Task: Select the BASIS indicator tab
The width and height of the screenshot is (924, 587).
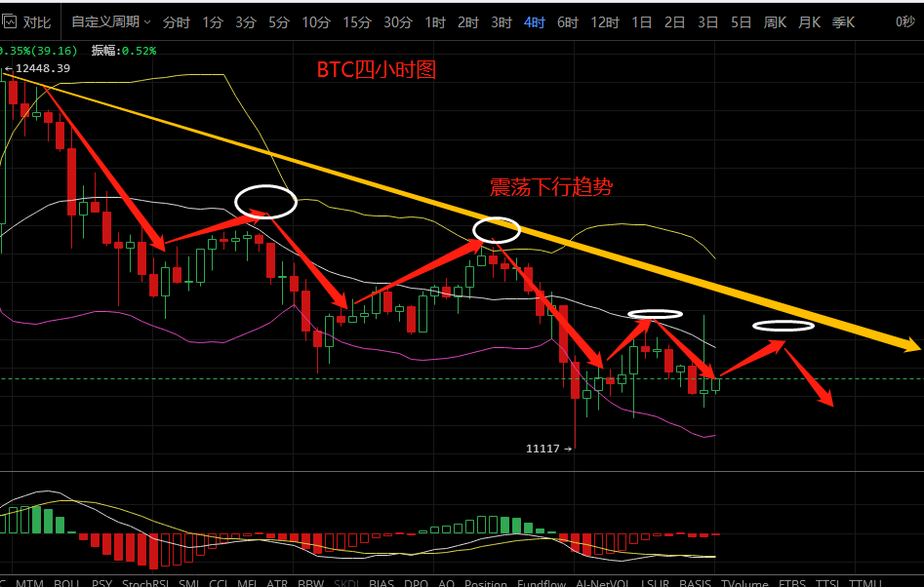Action: [696, 583]
